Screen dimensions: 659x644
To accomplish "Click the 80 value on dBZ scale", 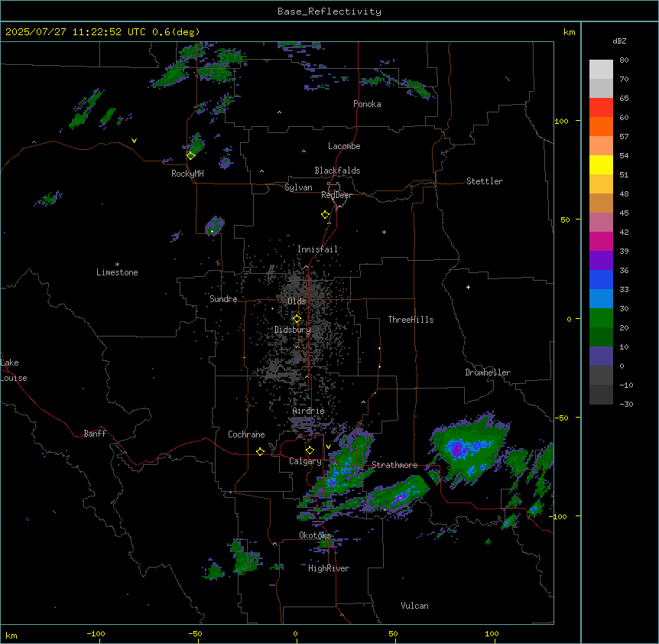I will pyautogui.click(x=624, y=60).
